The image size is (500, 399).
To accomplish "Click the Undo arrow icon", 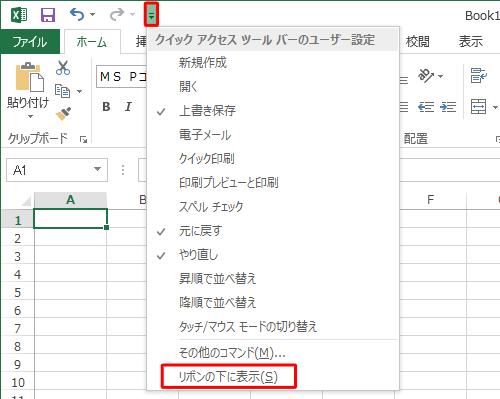I will click(77, 14).
